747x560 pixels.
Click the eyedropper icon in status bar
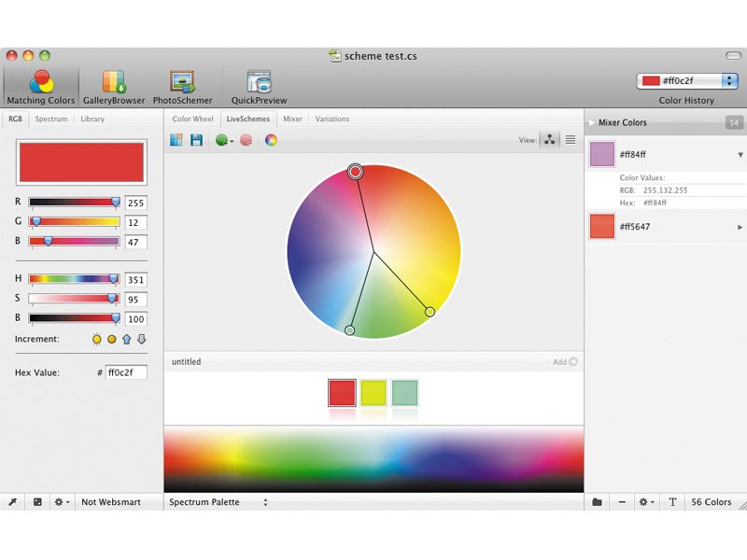(x=13, y=502)
